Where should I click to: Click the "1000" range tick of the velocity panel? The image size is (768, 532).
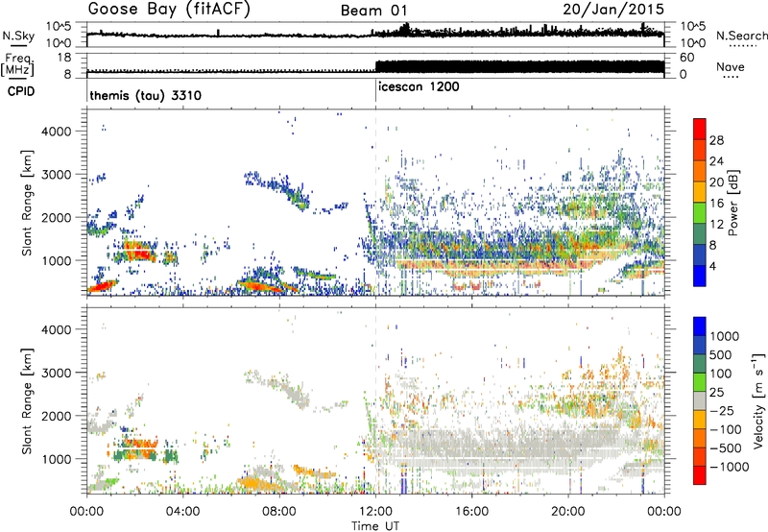coord(56,459)
